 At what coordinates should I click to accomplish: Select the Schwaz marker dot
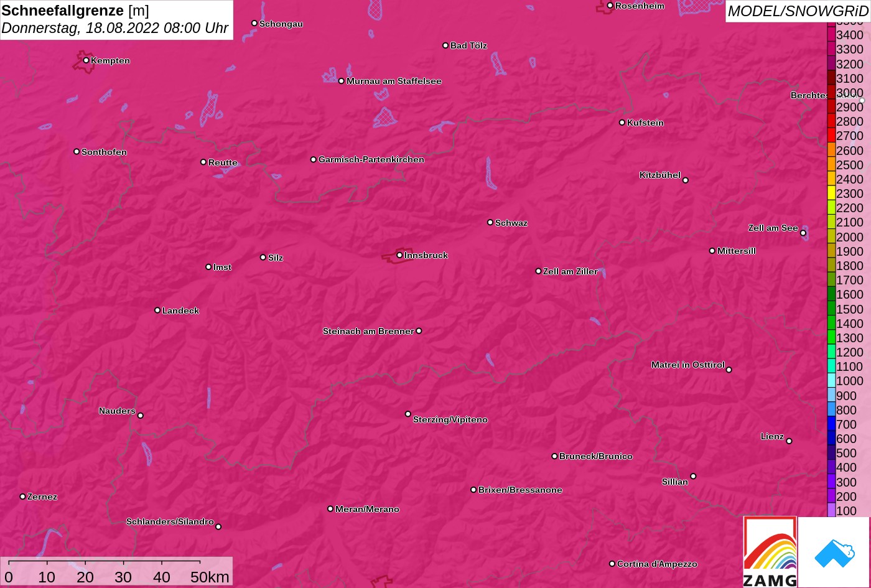tap(490, 222)
